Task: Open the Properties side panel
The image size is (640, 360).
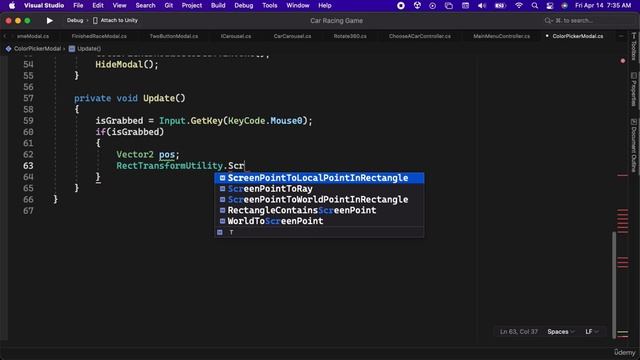Action: click(x=634, y=89)
